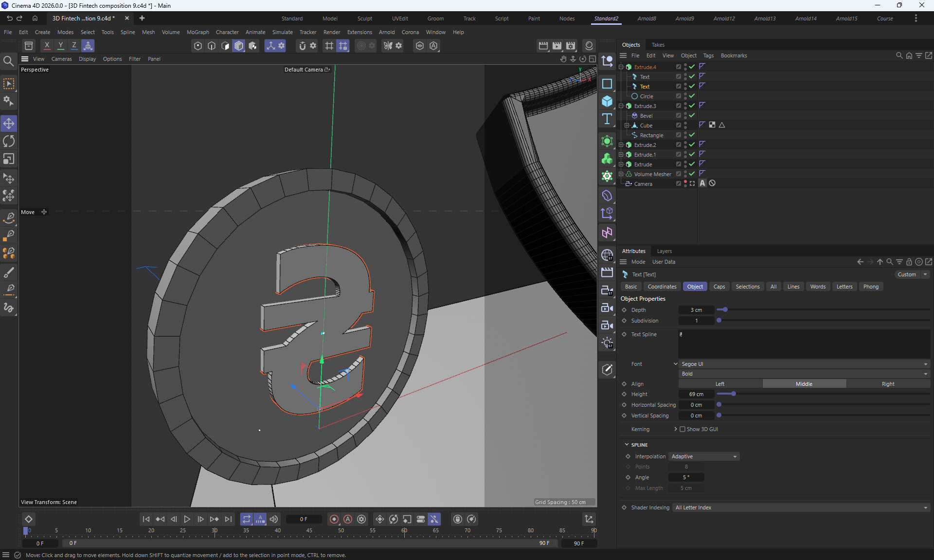Open the MoGraph menu
The width and height of the screenshot is (934, 560).
pyautogui.click(x=198, y=32)
